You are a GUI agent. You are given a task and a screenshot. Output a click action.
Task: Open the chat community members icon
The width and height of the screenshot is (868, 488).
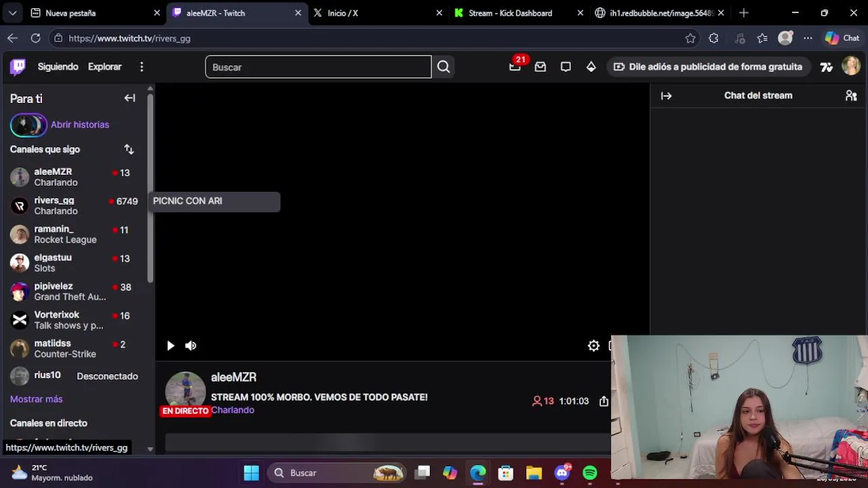pyautogui.click(x=851, y=96)
